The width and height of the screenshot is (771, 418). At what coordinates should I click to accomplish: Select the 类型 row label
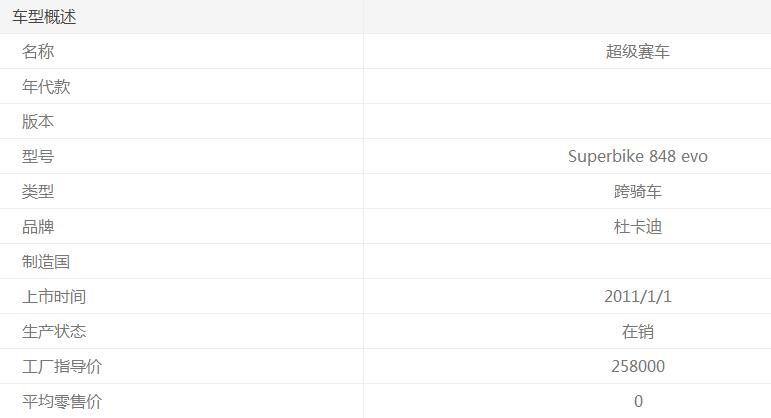coord(38,192)
